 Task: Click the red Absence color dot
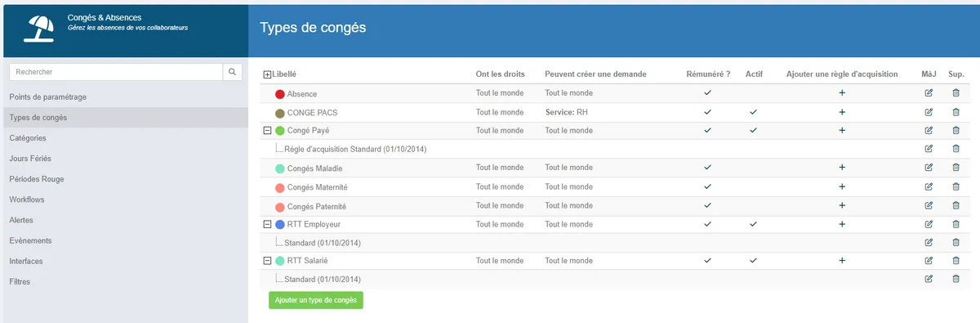point(280,94)
